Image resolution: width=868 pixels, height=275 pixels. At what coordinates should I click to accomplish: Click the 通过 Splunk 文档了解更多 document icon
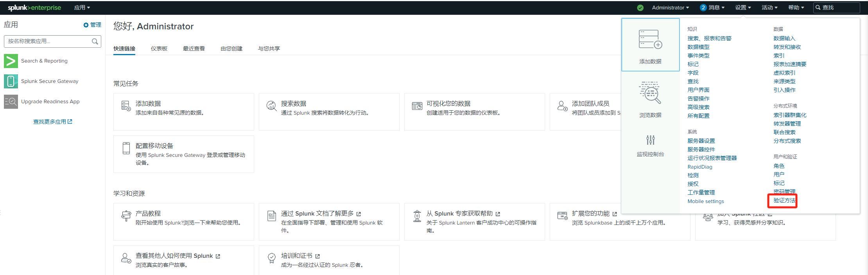271,216
